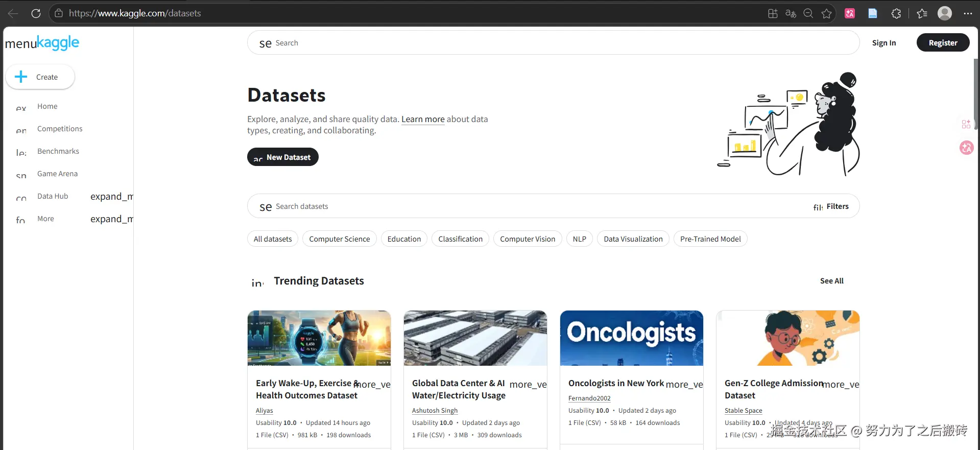Follow the Learn more link
Viewport: 980px width, 450px height.
pos(423,119)
